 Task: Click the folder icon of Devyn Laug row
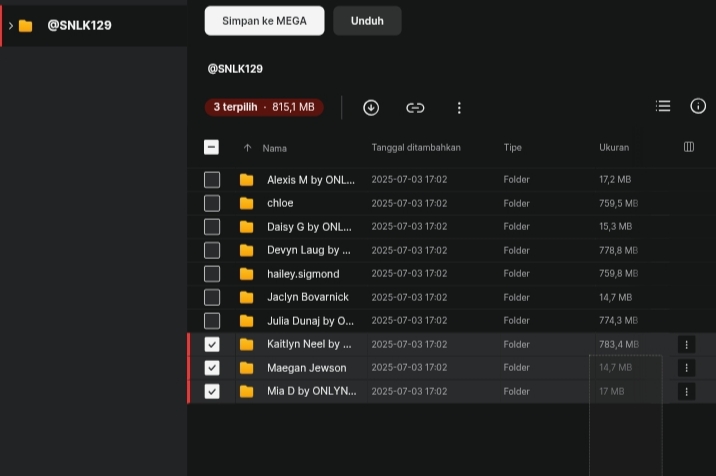point(247,250)
